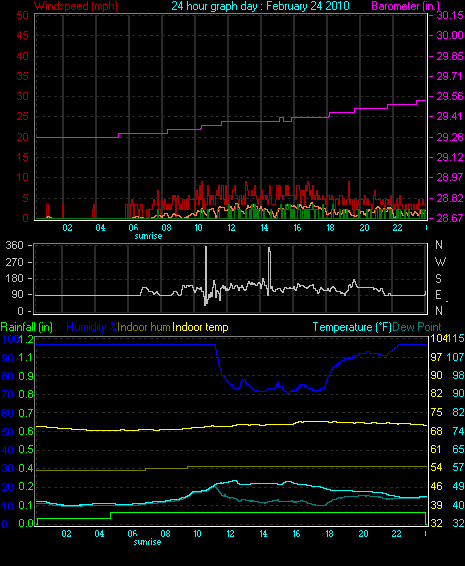The width and height of the screenshot is (465, 566).
Task: Click the 1.2 rainfall scale value
Action: (x=26, y=339)
